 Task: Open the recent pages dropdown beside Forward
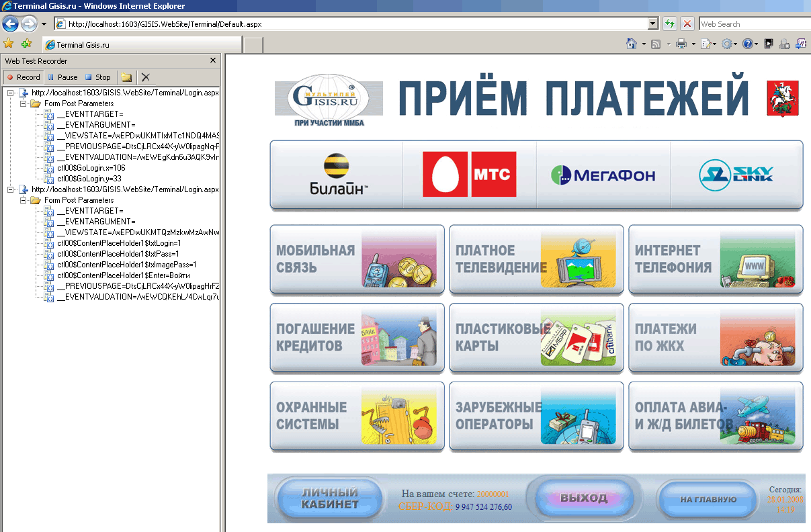pyautogui.click(x=44, y=24)
